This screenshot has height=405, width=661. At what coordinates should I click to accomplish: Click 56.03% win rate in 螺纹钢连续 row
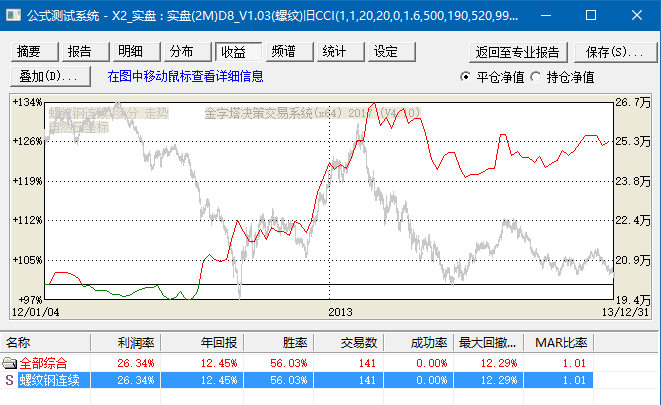[x=289, y=380]
